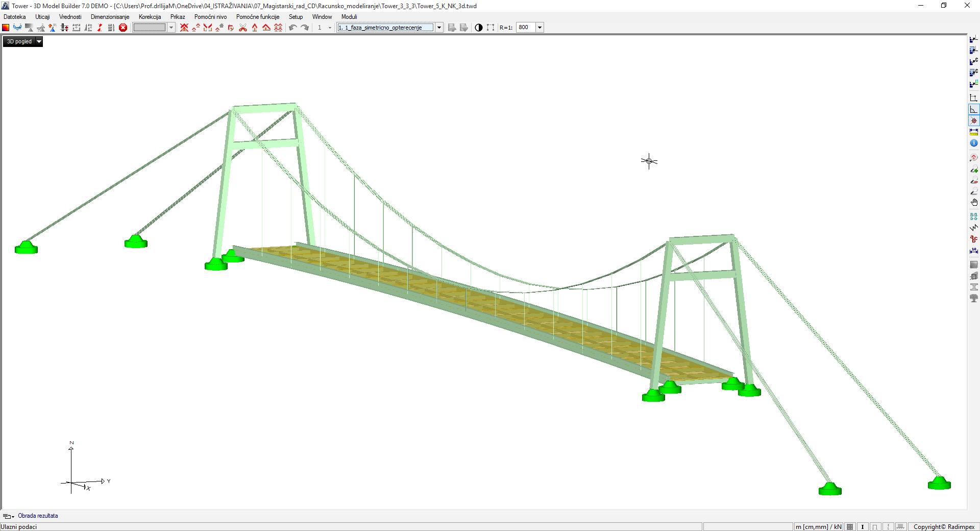
Task: Click the Obrada rezultata button
Action: 38,516
